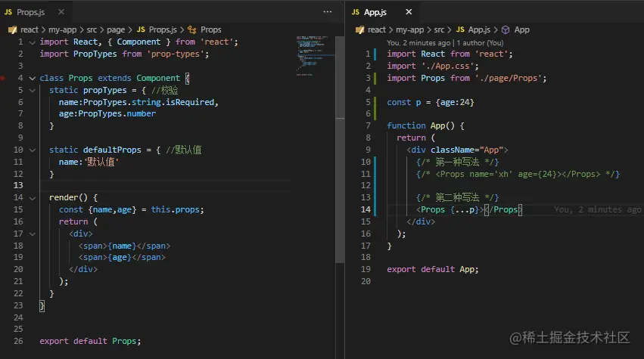Click the react folder icon in right breadcrumb
This screenshot has width=644, height=359.
360,29
